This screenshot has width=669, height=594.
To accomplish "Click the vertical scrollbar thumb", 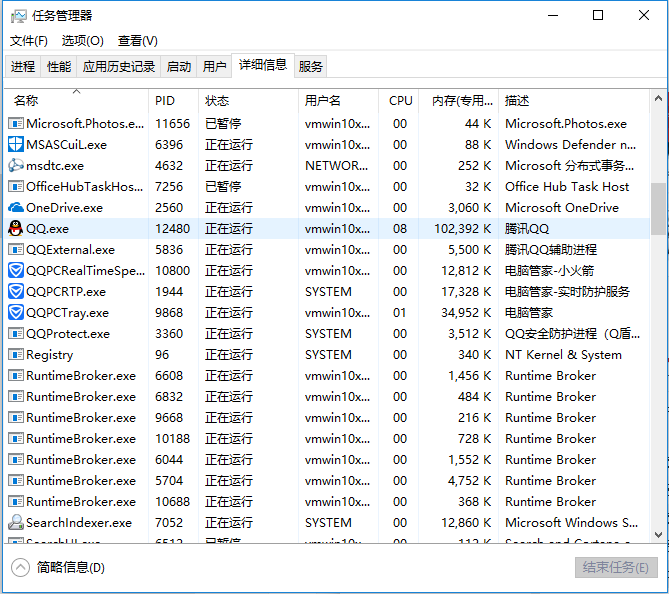I will pyautogui.click(x=658, y=209).
